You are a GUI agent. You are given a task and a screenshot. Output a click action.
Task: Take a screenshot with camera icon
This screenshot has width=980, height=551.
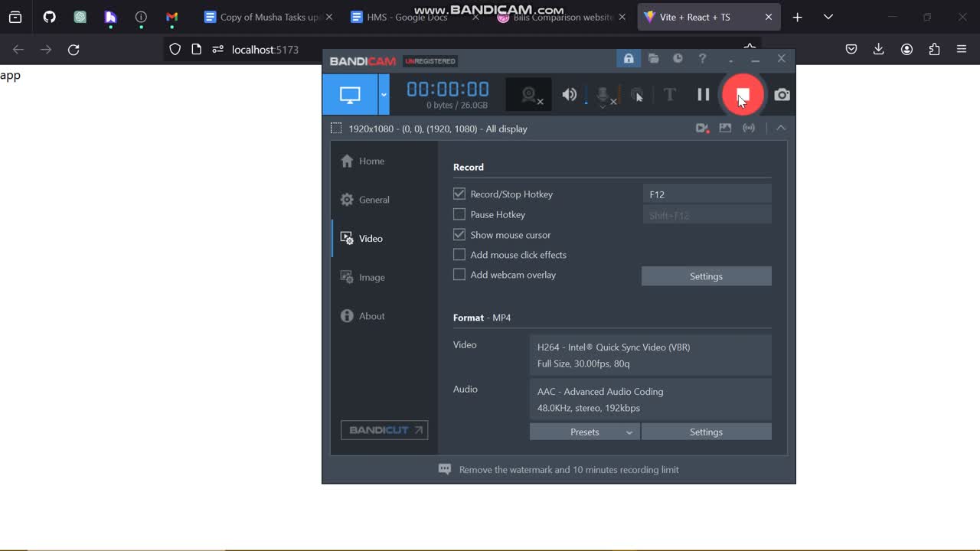click(782, 94)
